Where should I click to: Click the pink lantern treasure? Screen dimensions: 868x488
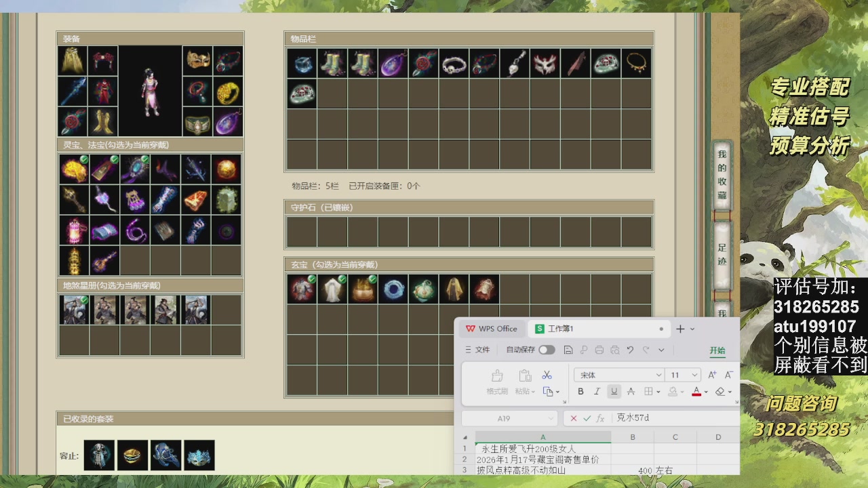pos(74,230)
